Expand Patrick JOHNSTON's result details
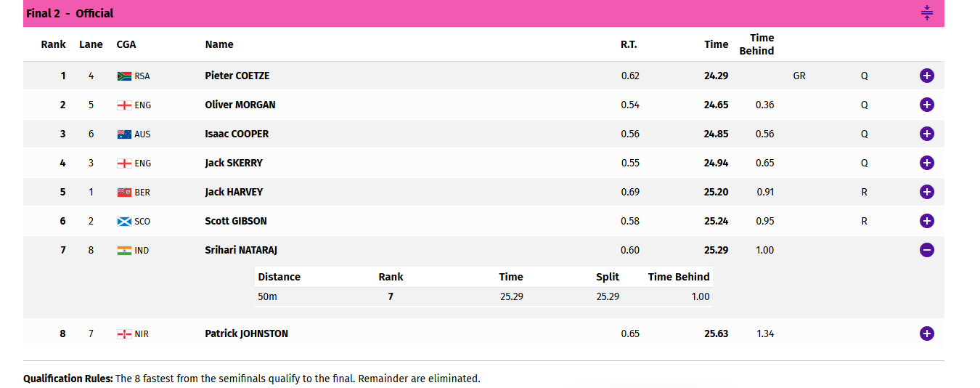 [926, 334]
